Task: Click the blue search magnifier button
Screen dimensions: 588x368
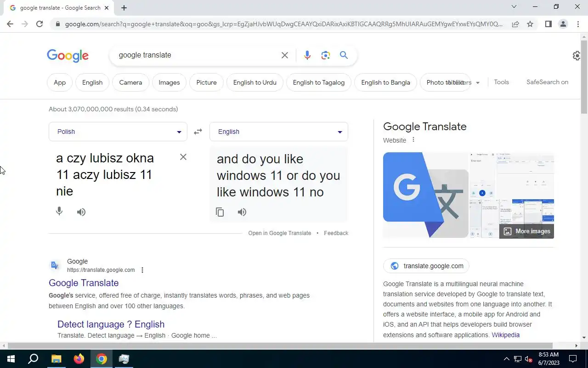Action: coord(344,55)
